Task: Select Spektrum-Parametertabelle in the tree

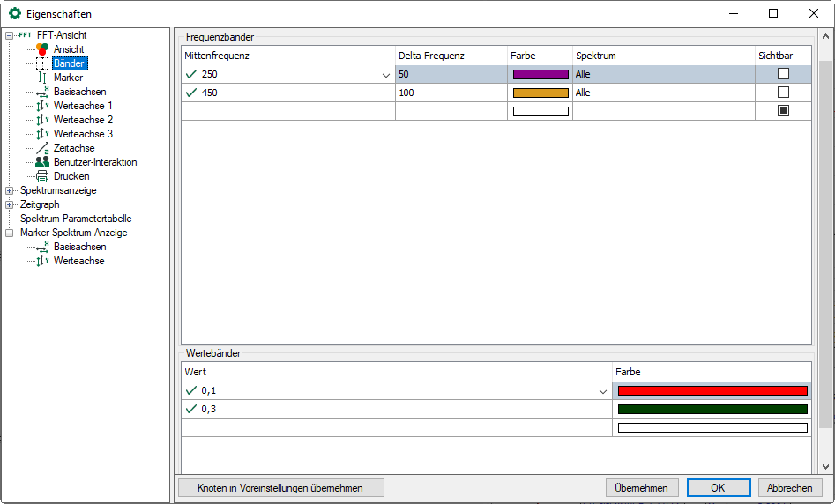Action: [x=76, y=219]
